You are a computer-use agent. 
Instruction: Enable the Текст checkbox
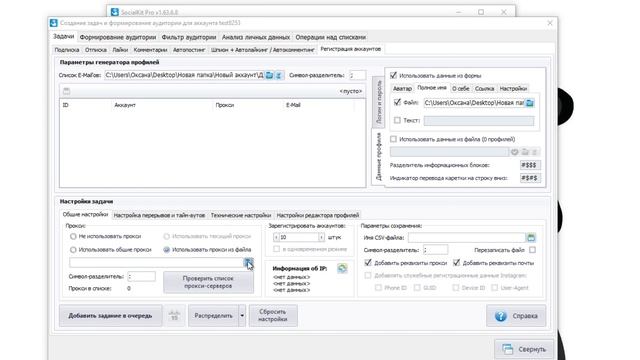click(x=397, y=120)
